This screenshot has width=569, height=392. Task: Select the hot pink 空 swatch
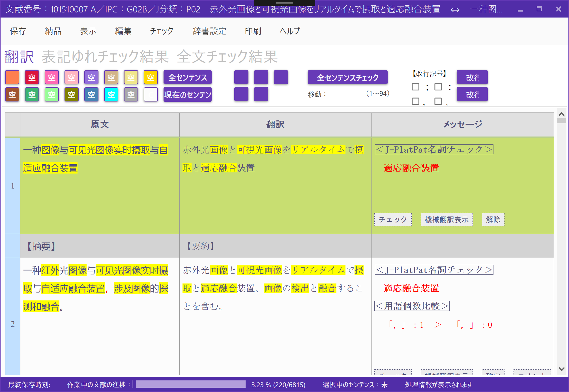point(52,77)
